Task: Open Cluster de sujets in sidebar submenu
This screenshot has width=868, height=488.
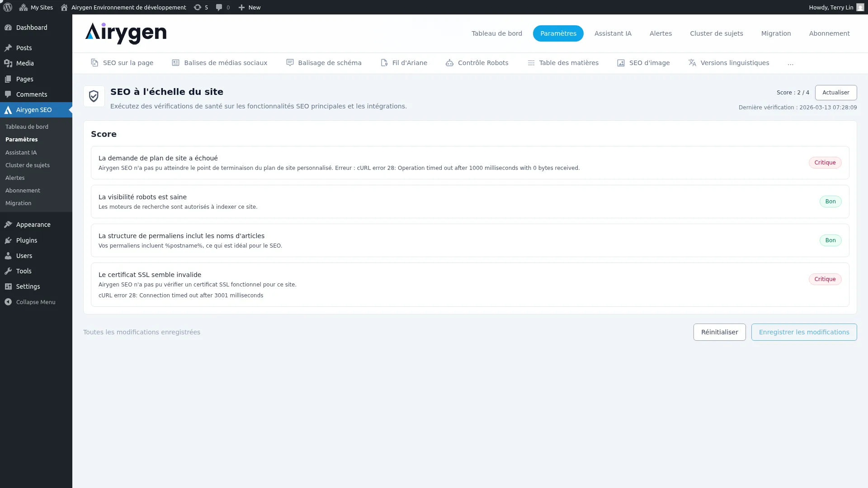Action: click(x=28, y=165)
